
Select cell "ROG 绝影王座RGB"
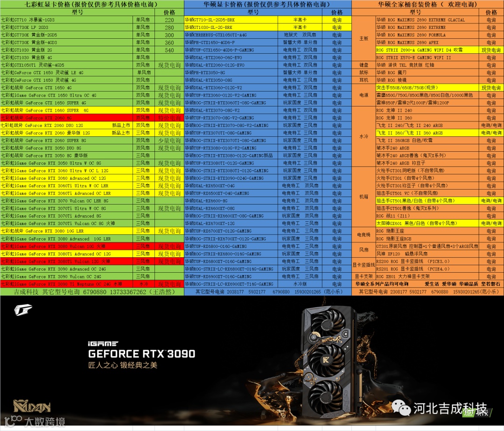pyautogui.click(x=427, y=239)
